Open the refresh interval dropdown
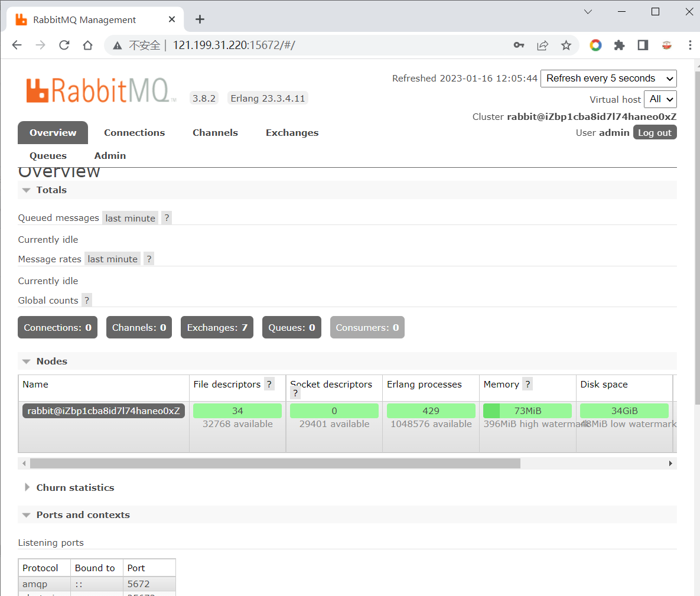This screenshot has height=596, width=700. (608, 79)
